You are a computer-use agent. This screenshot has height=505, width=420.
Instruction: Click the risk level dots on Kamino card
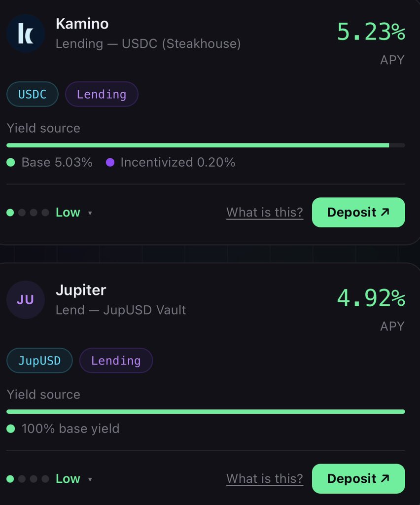(28, 213)
